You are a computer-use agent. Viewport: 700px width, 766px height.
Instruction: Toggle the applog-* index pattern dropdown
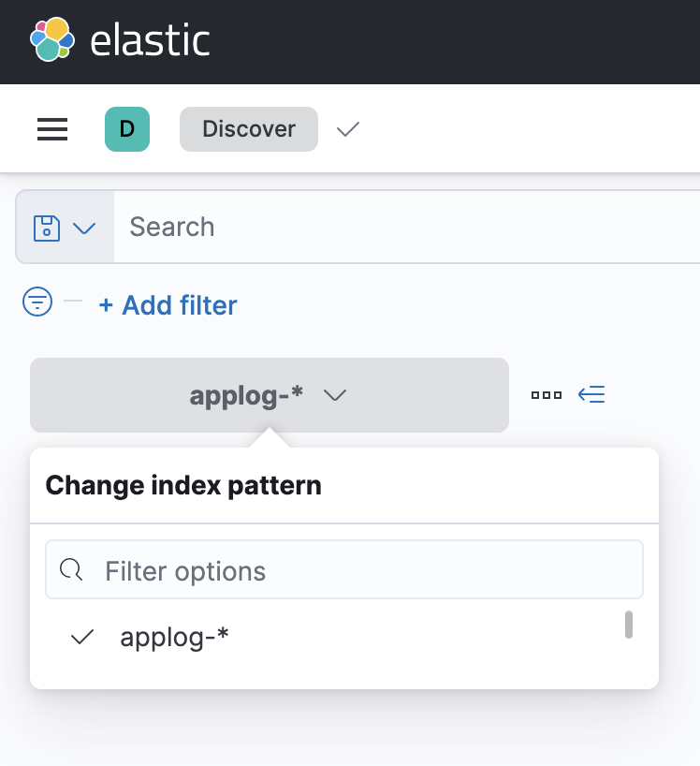[x=270, y=395]
